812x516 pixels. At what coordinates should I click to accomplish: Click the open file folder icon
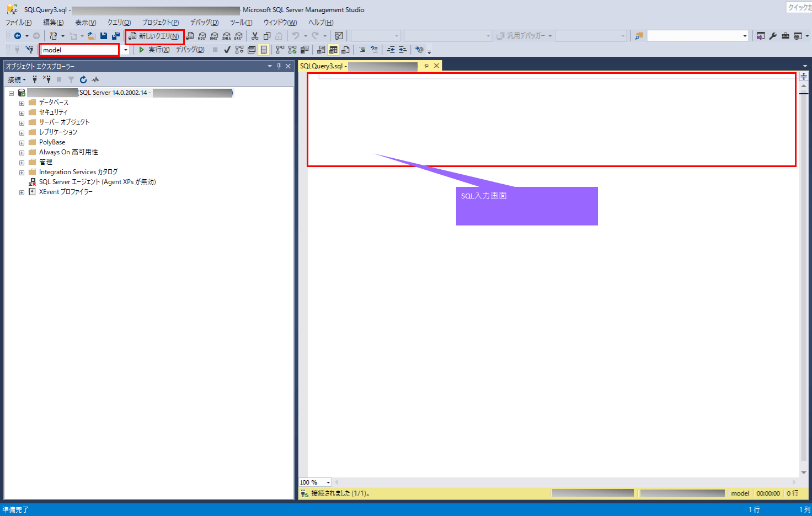92,36
